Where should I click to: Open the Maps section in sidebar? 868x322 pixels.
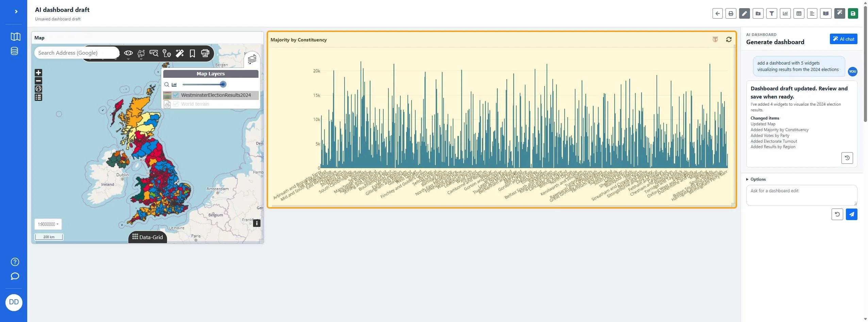(x=16, y=37)
